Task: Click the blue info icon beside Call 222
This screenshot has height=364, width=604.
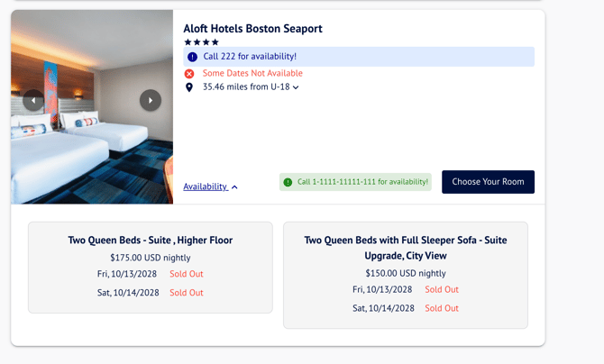Action: tap(192, 57)
